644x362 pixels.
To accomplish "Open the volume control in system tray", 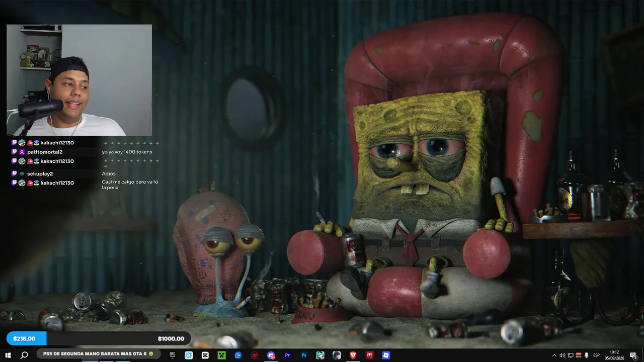I will [562, 355].
